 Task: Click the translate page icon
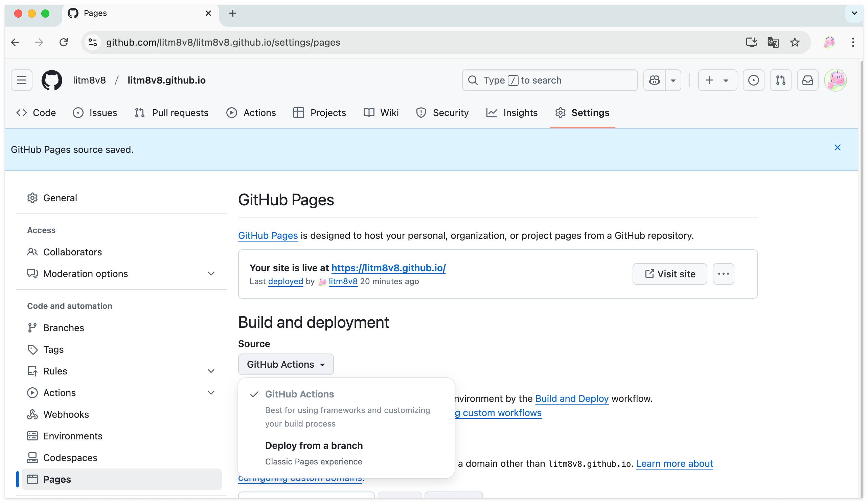pyautogui.click(x=773, y=42)
